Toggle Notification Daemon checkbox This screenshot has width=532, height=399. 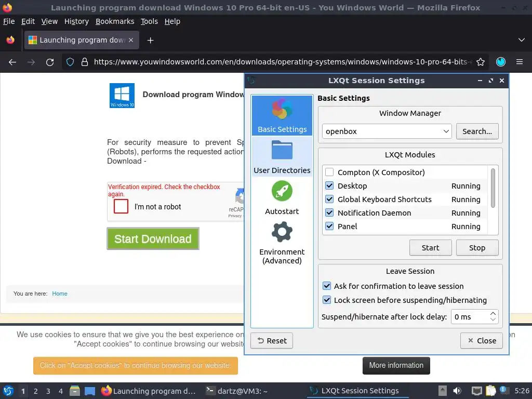pyautogui.click(x=329, y=212)
